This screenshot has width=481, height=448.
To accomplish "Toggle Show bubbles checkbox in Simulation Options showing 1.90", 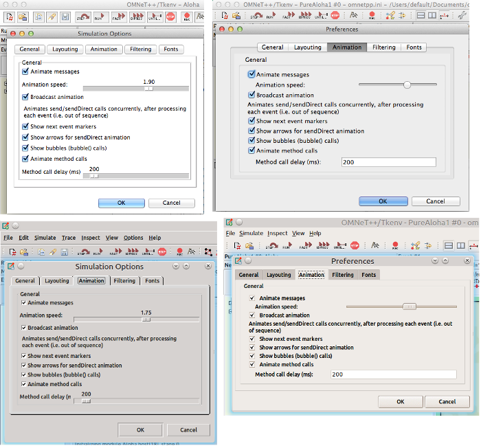I will point(25,148).
